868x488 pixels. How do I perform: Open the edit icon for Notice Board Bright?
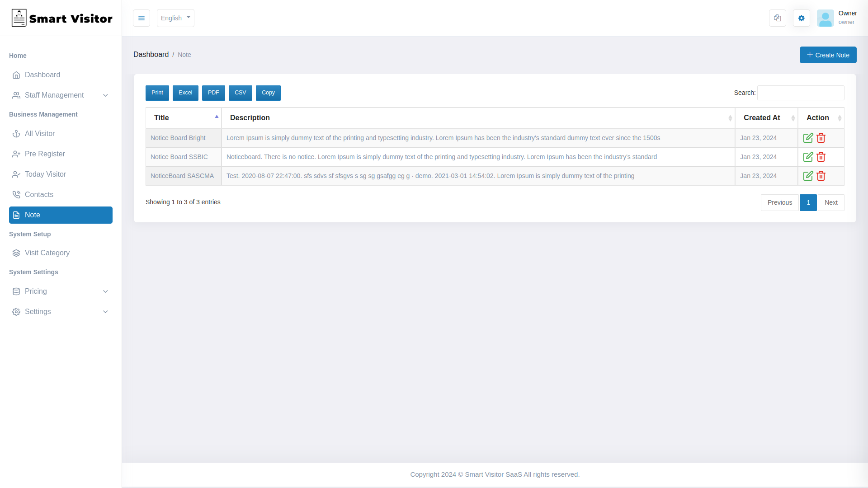click(x=809, y=138)
